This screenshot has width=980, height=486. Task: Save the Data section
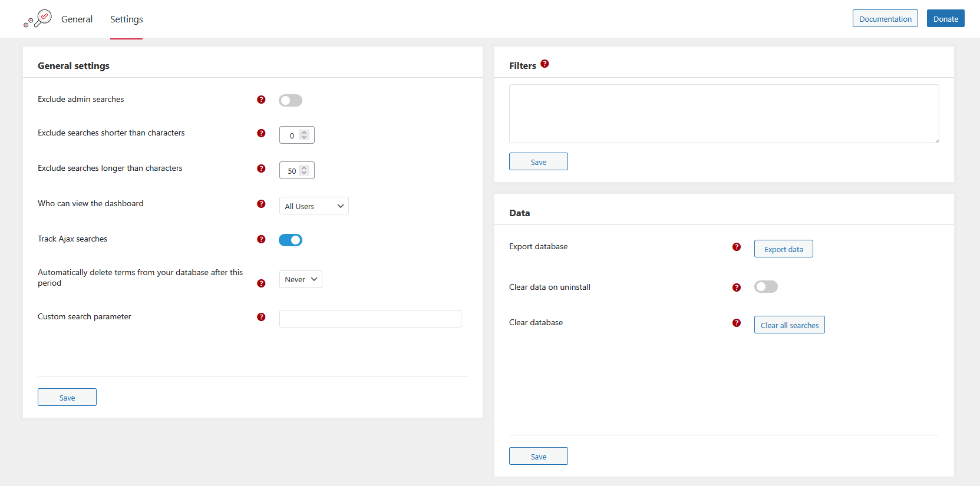click(x=539, y=456)
